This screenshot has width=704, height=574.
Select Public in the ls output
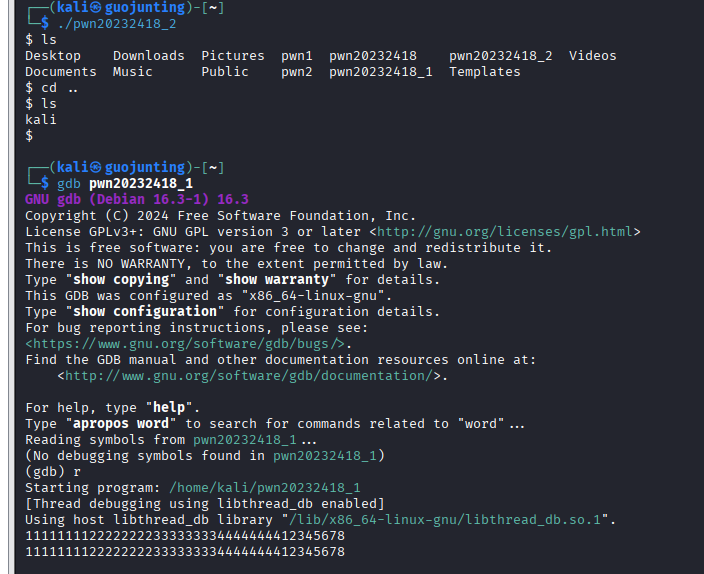click(x=225, y=72)
